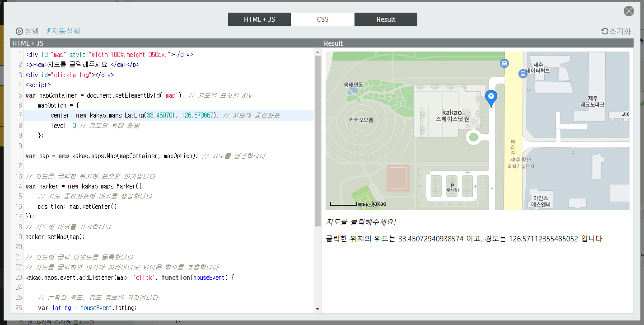Click the orange sports court on map
Image resolution: width=644 pixels, height=325 pixels.
pos(398,179)
